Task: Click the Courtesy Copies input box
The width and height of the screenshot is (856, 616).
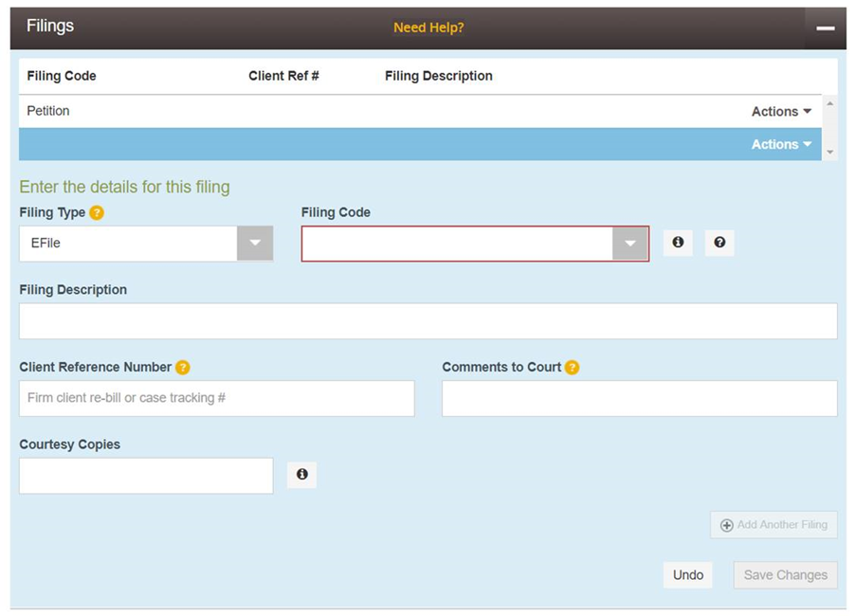Action: coord(146,476)
